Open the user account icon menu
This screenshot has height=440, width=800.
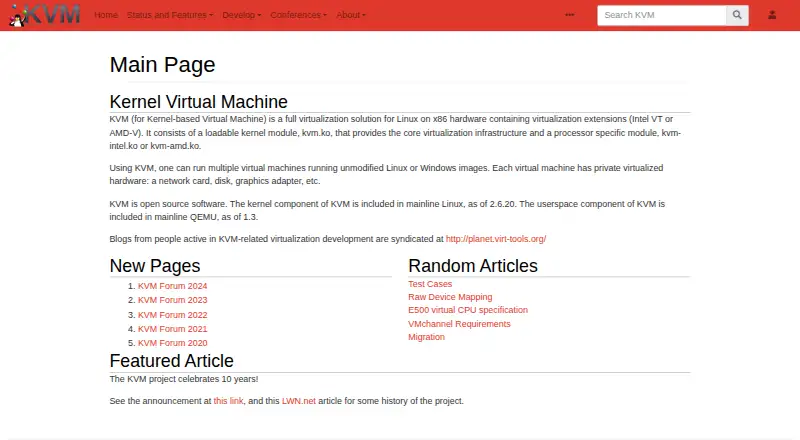click(x=772, y=15)
